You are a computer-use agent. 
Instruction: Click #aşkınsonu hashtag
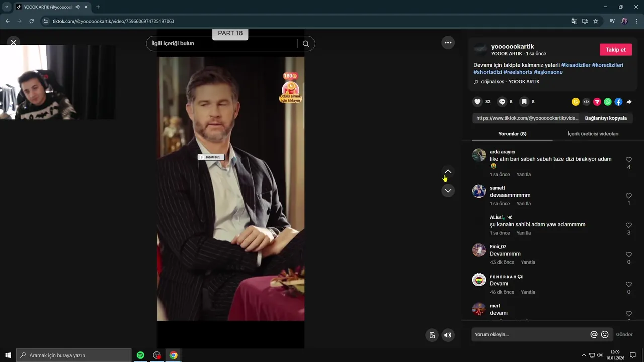[548, 72]
